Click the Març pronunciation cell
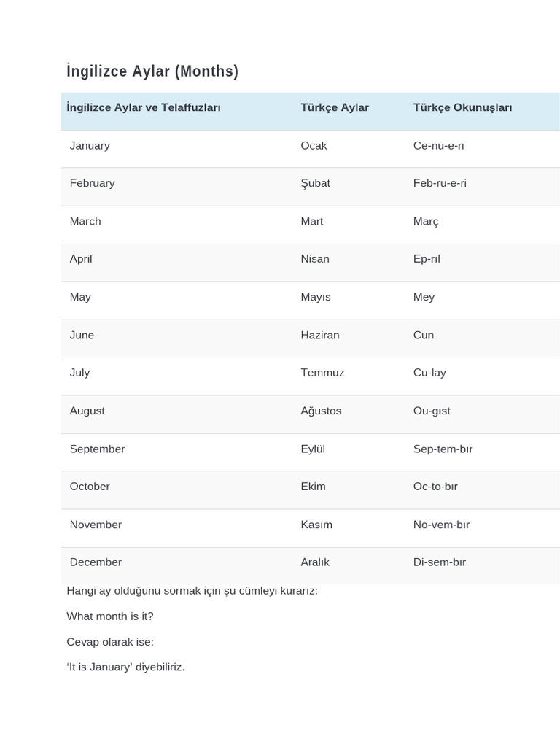Image resolution: width=560 pixels, height=747 pixels. click(426, 221)
